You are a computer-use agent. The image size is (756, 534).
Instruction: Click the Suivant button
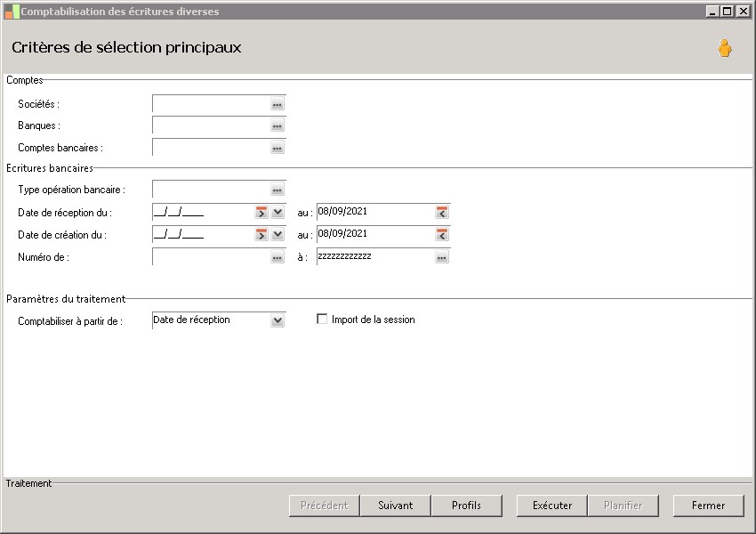[396, 506]
